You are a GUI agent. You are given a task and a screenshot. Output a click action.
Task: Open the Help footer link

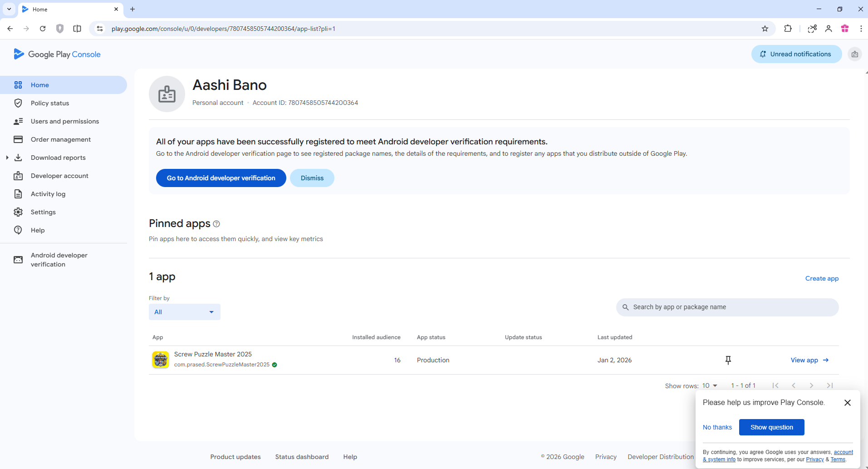pyautogui.click(x=350, y=457)
